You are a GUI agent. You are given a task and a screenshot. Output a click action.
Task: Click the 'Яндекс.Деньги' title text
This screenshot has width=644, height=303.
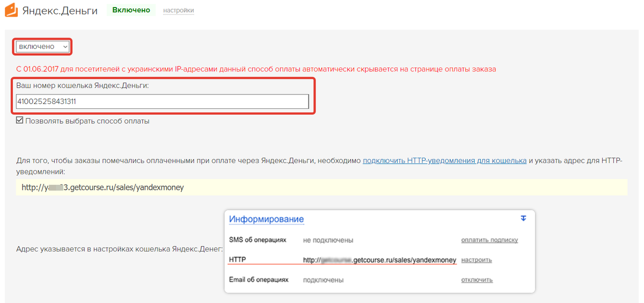pos(60,10)
